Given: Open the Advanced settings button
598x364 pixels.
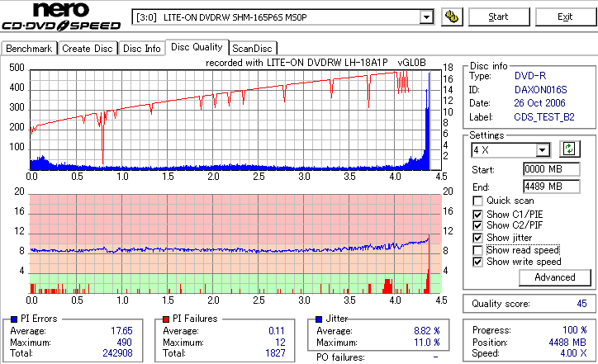Looking at the screenshot, I should [554, 277].
